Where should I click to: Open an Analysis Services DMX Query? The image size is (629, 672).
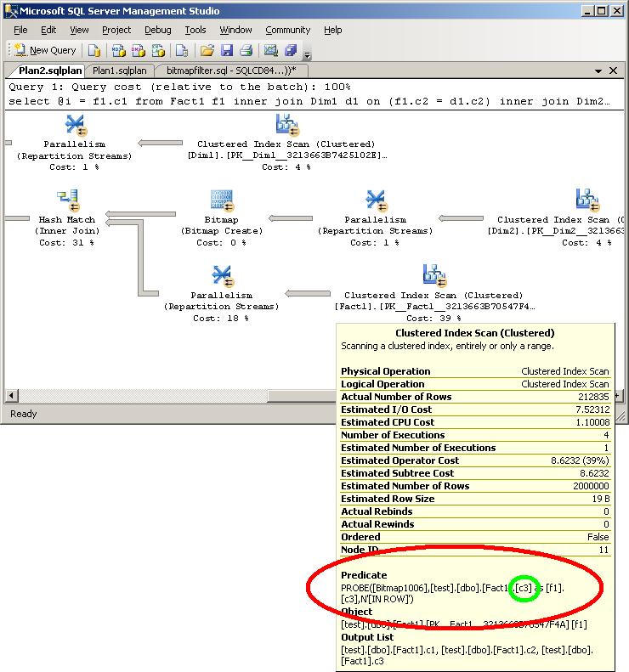[x=138, y=51]
